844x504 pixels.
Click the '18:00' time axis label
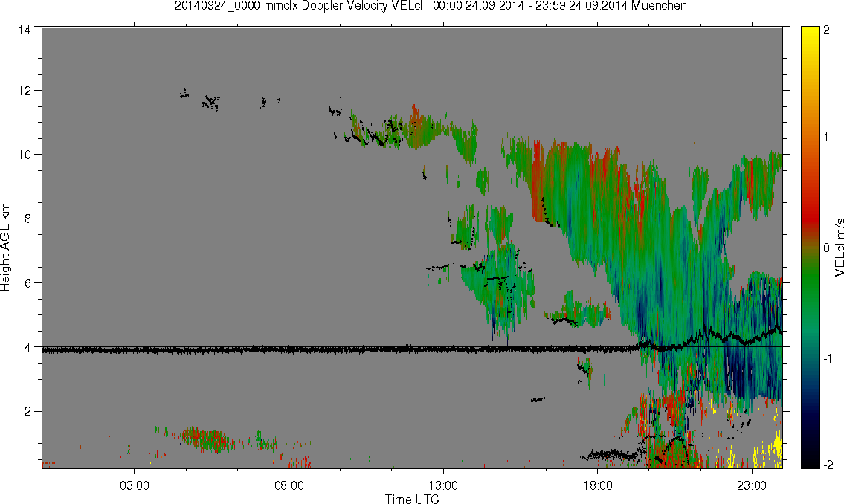click(x=598, y=485)
